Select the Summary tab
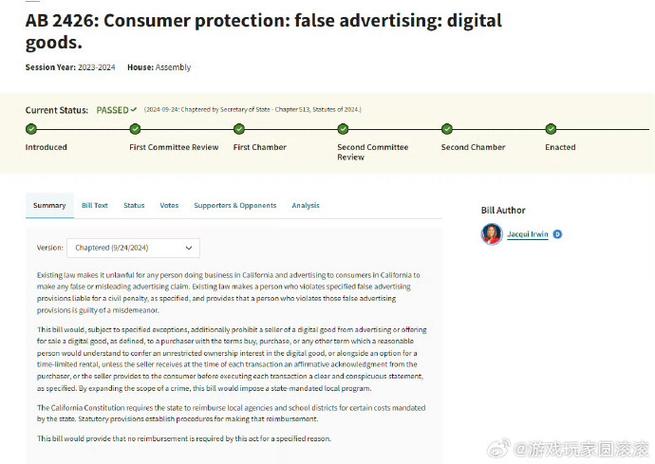This screenshot has width=655, height=464. [x=50, y=205]
